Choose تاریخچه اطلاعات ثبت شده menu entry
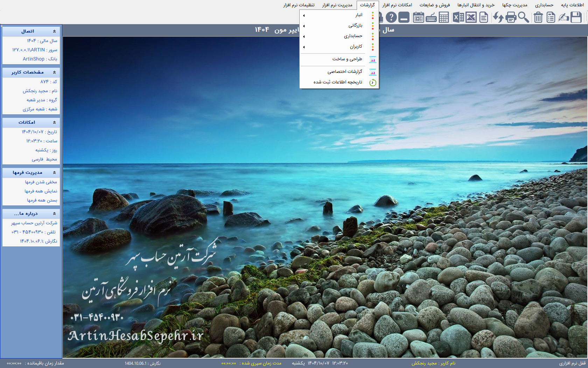Screen dimensions: 588x368 (338, 82)
